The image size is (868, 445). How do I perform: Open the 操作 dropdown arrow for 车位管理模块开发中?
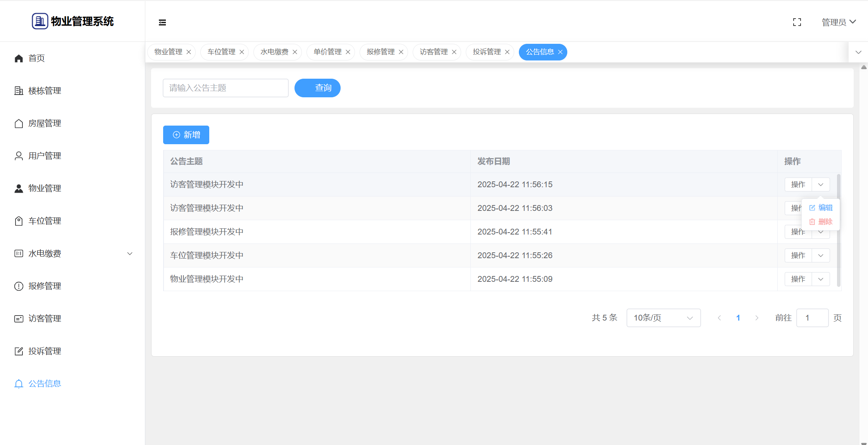pos(821,255)
